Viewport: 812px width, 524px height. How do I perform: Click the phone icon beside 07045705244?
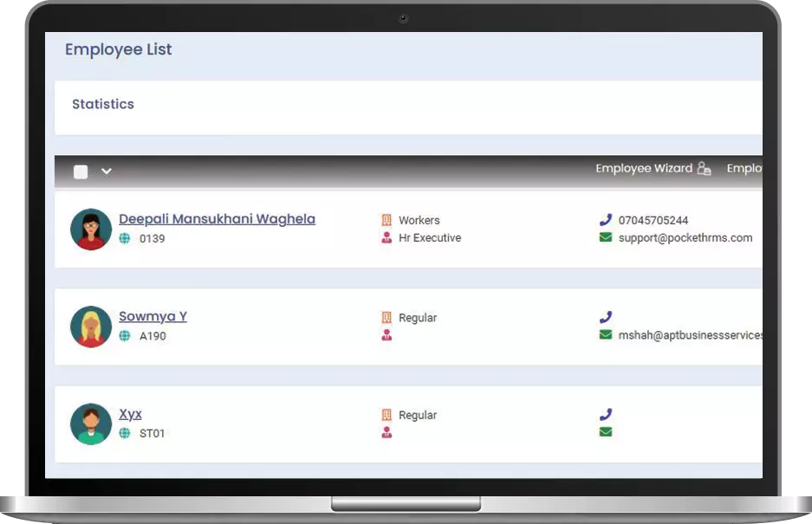coord(606,219)
